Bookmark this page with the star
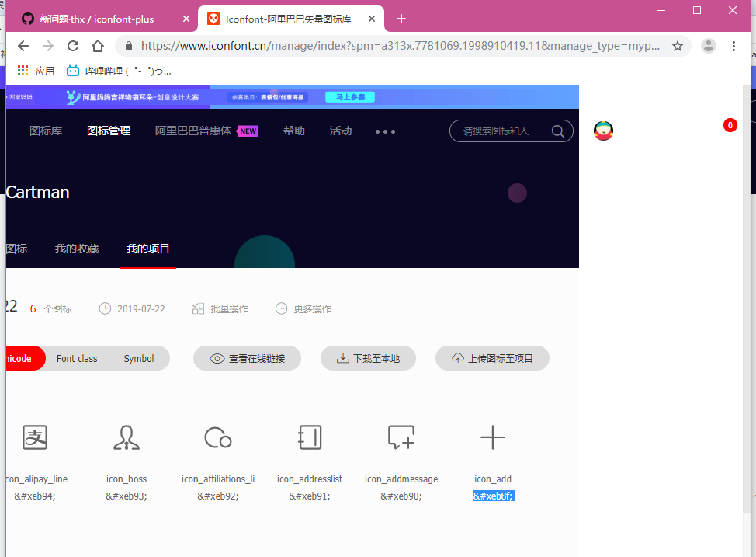This screenshot has height=557, width=756. point(678,46)
